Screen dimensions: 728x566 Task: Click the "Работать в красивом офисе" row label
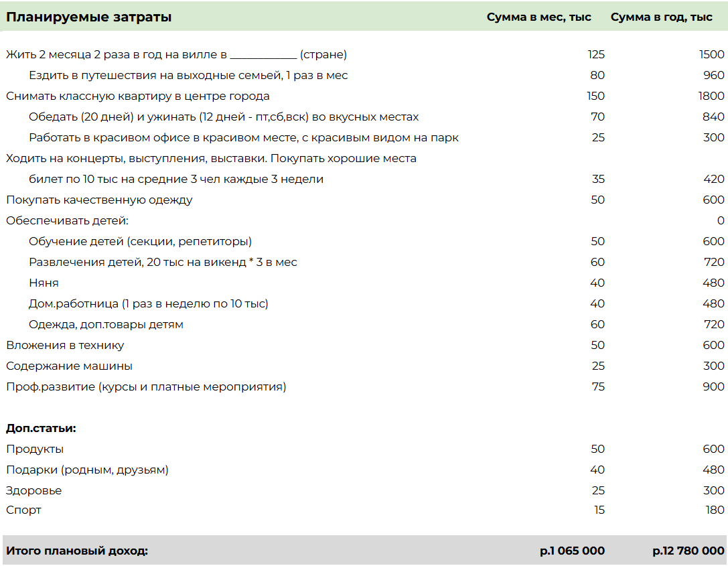pyautogui.click(x=244, y=138)
